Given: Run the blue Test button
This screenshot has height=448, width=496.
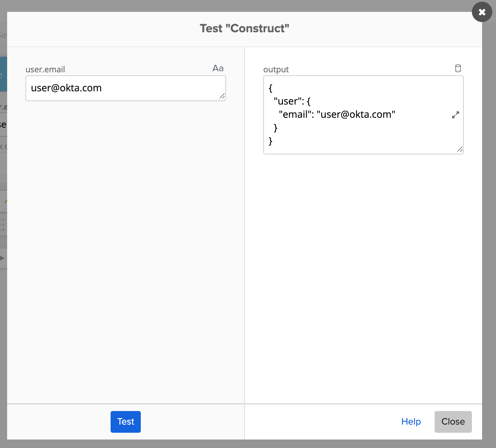Looking at the screenshot, I should click(126, 422).
